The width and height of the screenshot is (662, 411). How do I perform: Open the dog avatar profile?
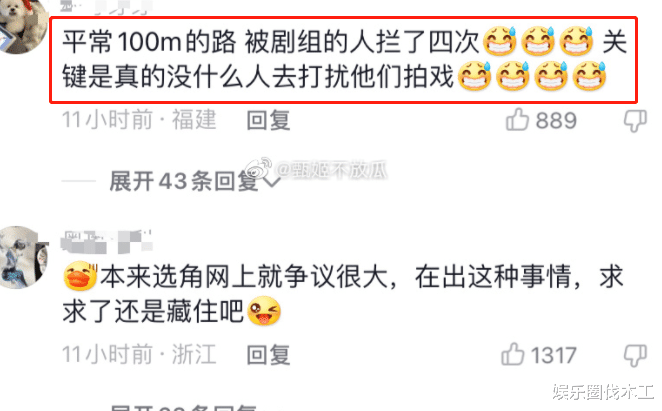(x=23, y=26)
